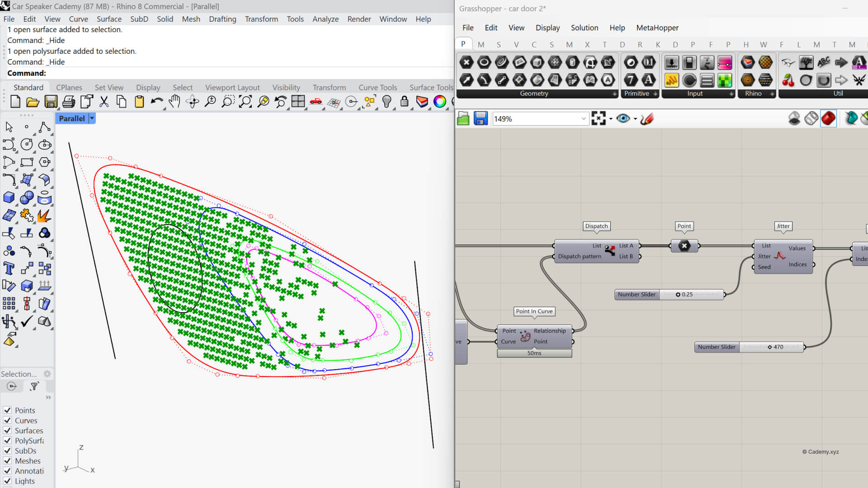Toggle the SubDs selection filter
This screenshot has width=868, height=488.
(7, 450)
